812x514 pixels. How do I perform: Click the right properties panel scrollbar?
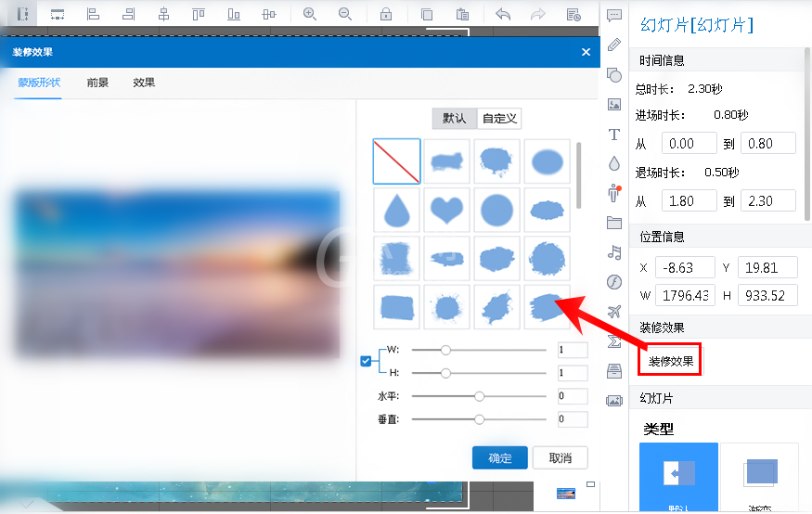coord(806,135)
